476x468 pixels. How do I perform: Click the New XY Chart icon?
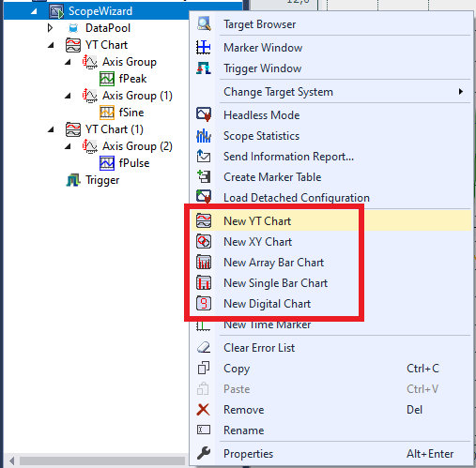coord(204,241)
